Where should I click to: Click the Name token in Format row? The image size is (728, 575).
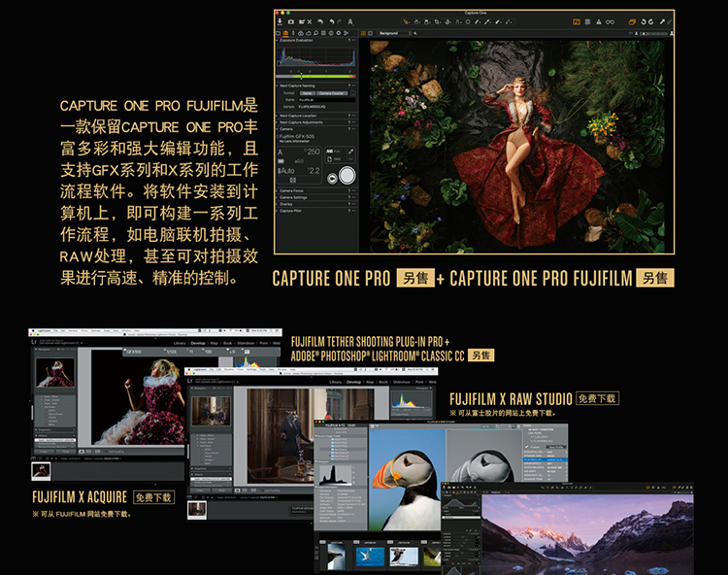tap(308, 93)
